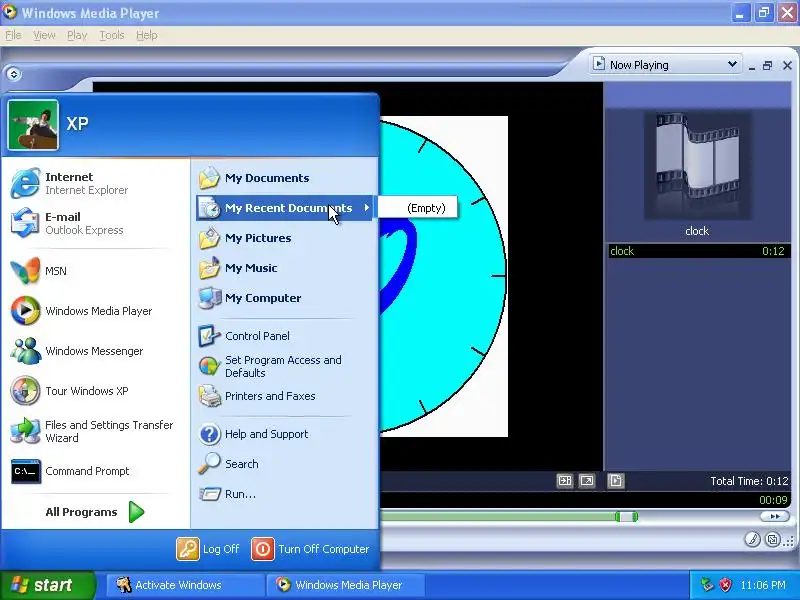
Task: Open the File menu in Media Player
Action: [x=13, y=35]
